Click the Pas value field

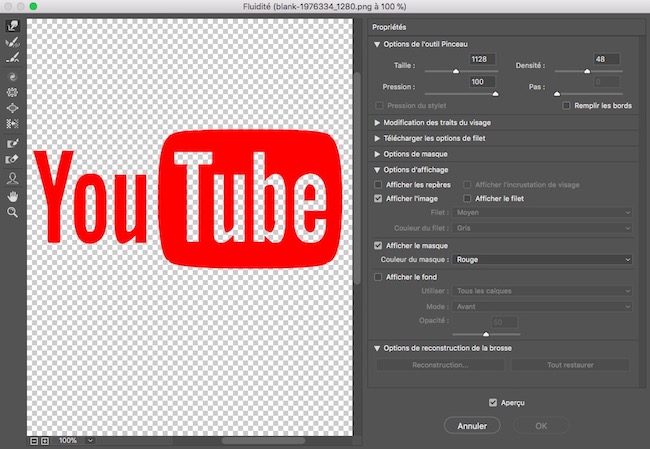pos(607,82)
